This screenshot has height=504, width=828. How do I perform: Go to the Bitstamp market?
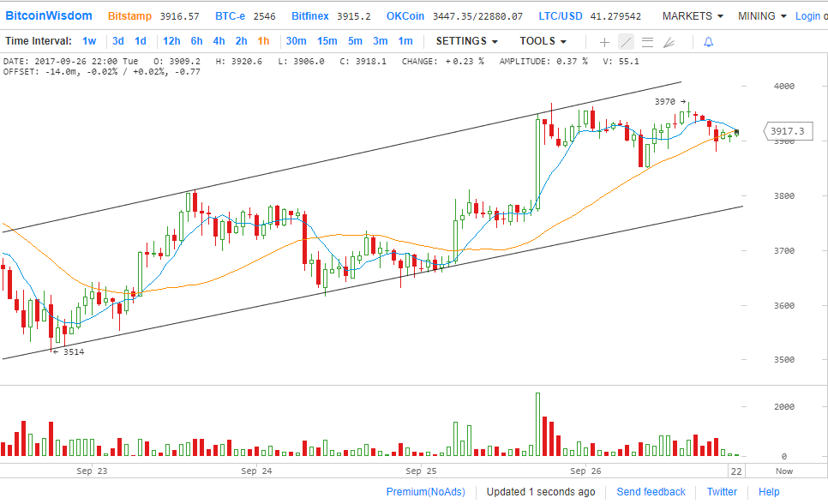(129, 16)
